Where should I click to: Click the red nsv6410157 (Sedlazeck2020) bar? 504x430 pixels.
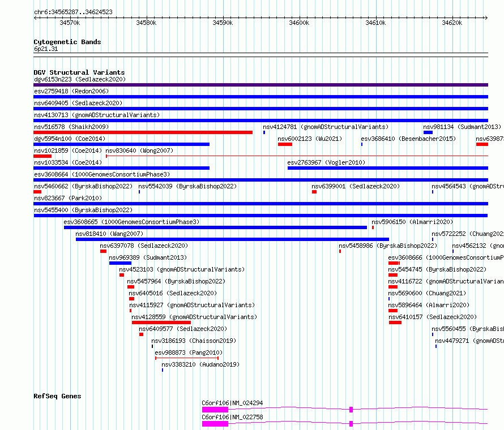[395, 322]
